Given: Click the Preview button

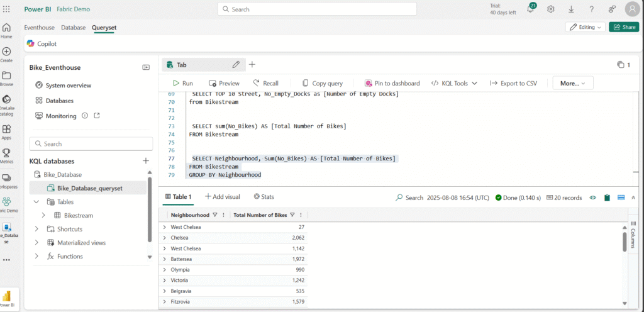Looking at the screenshot, I should (224, 83).
